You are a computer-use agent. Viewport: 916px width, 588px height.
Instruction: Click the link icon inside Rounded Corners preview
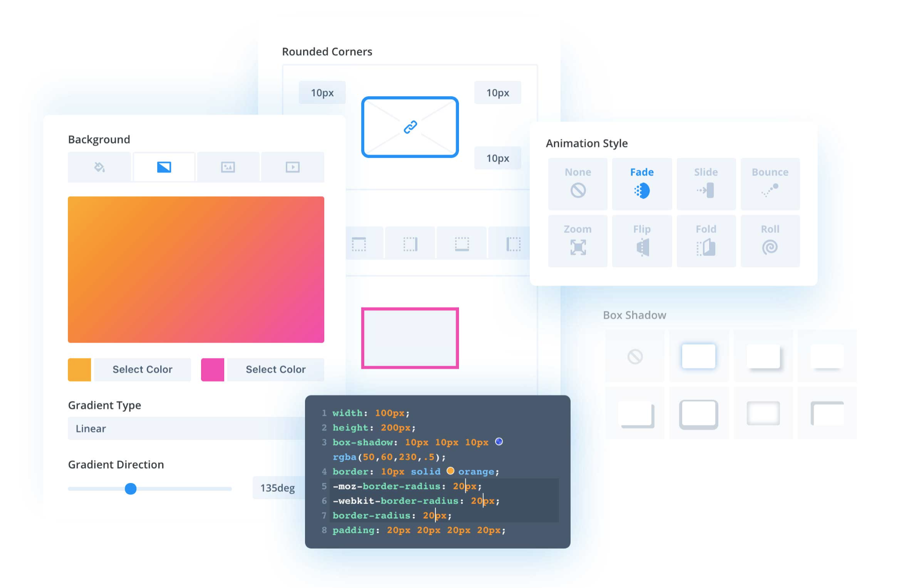click(409, 127)
